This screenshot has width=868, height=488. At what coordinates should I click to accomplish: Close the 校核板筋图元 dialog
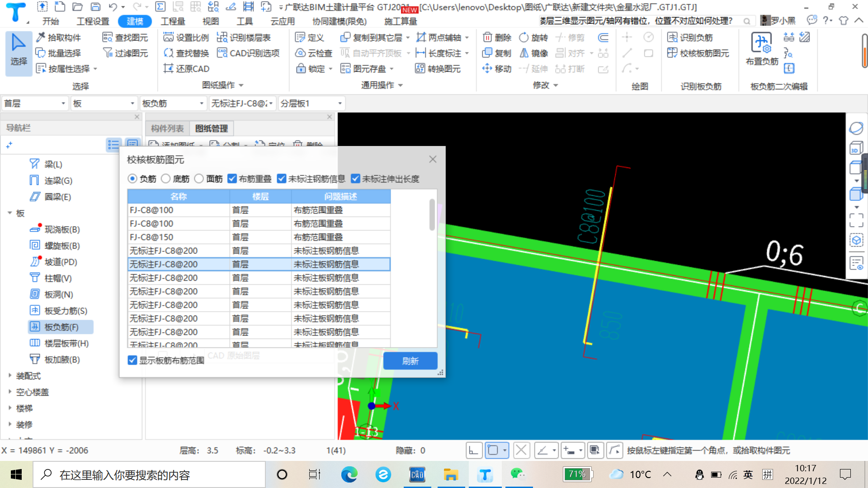[433, 159]
